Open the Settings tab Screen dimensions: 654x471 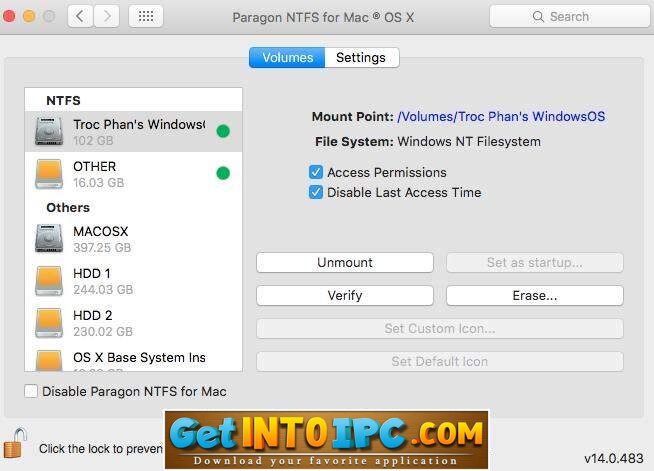(x=361, y=58)
